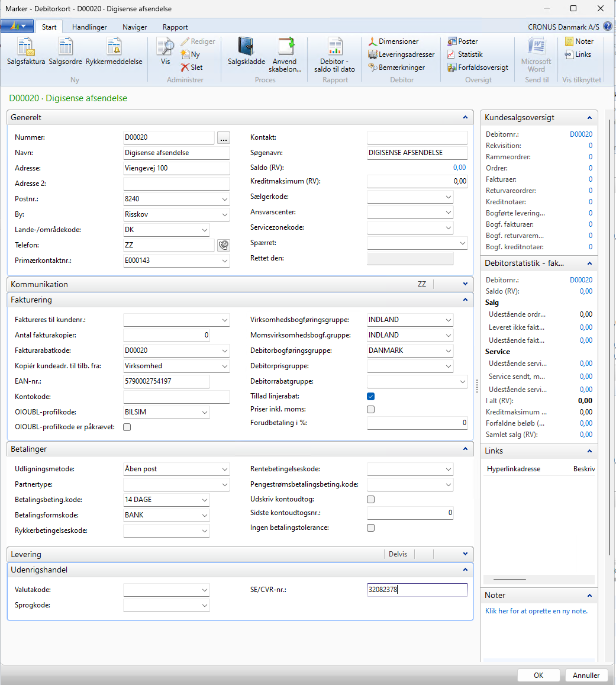The height and width of the screenshot is (685, 616).
Task: Open Dimensioner for the customer
Action: (x=394, y=41)
